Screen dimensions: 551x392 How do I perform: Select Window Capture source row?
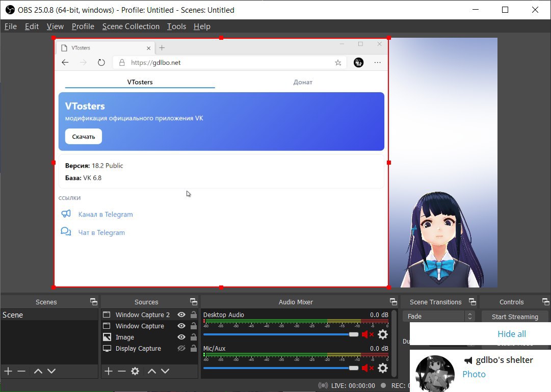click(150, 326)
